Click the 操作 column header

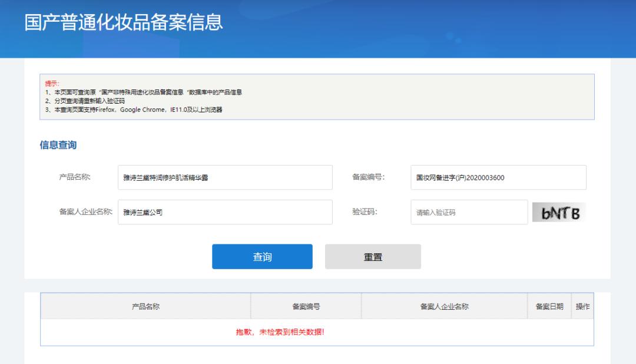[582, 306]
